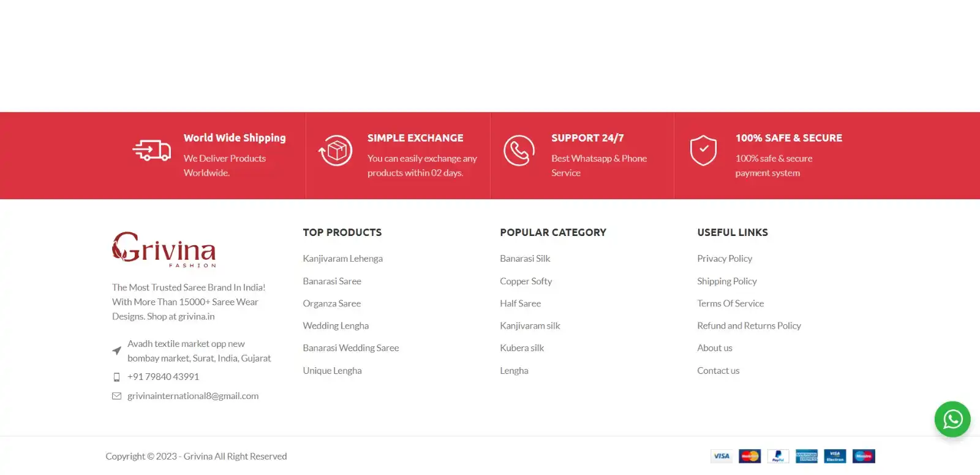980x475 pixels.
Task: Click the Grivina Fashion logo
Action: click(x=164, y=249)
